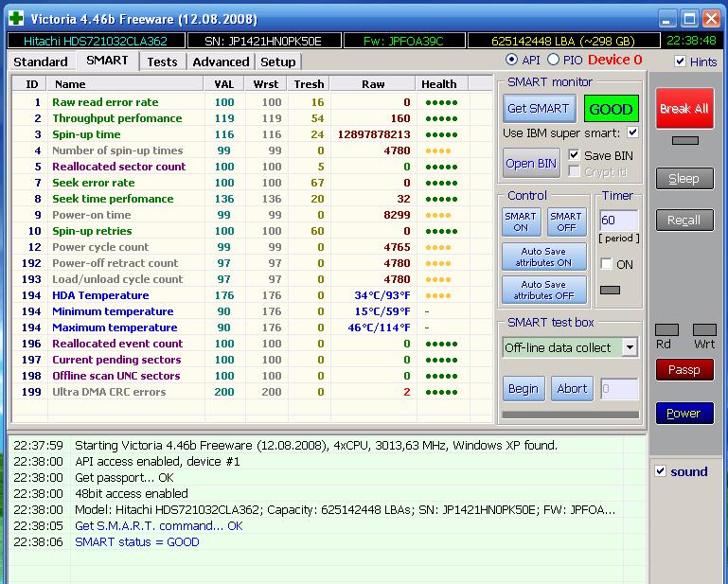Switch to the SMART tab
The width and height of the screenshot is (728, 584).
click(x=107, y=61)
